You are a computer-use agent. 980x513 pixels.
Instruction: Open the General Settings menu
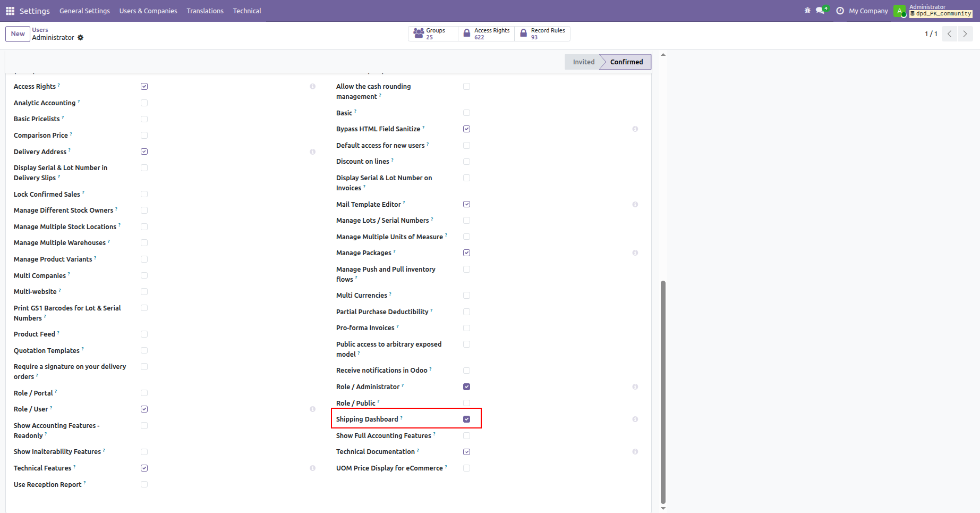[x=84, y=11]
